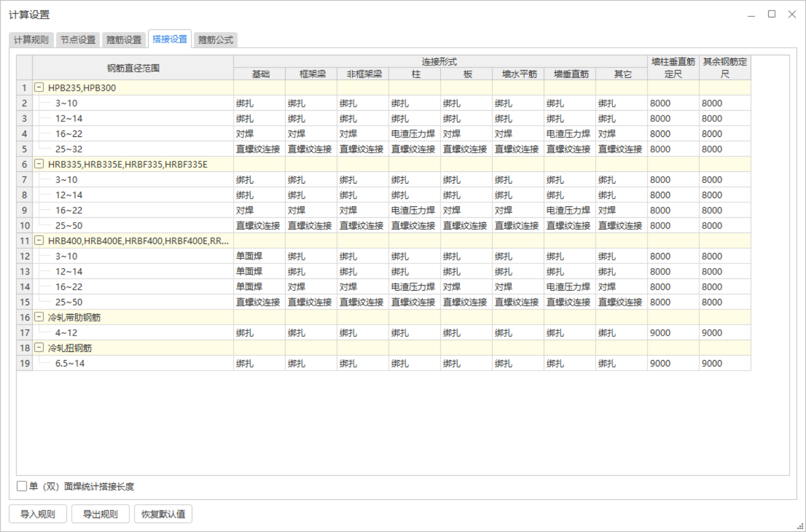Click row 5's 基础 cell showing 直螺纹连接
Screen dimensions: 806x532
pyautogui.click(x=259, y=149)
